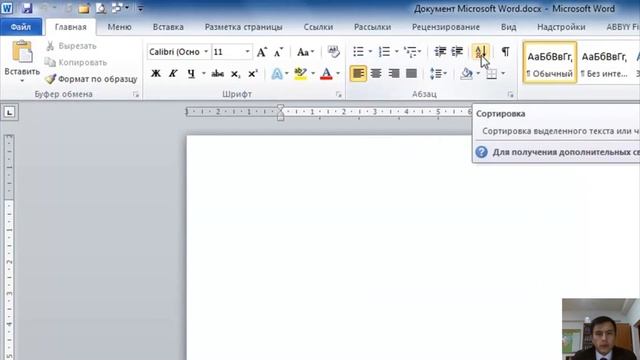
Task: Switch to the Рассылки tab
Action: tap(372, 27)
